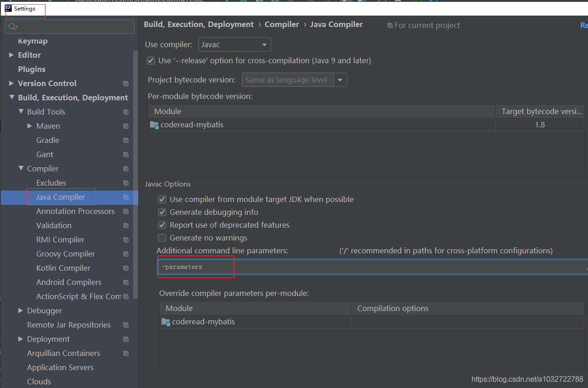The height and width of the screenshot is (388, 588).
Task: Select ActionScript & Flex Compiler entry
Action: (78, 296)
